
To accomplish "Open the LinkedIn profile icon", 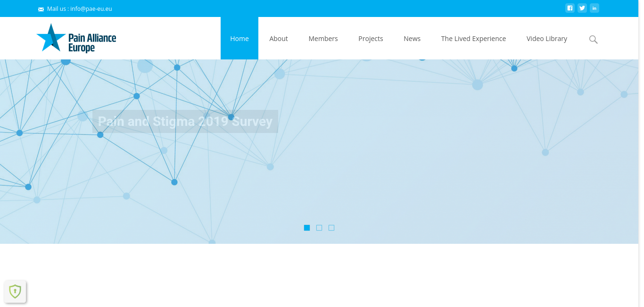I will click(594, 8).
